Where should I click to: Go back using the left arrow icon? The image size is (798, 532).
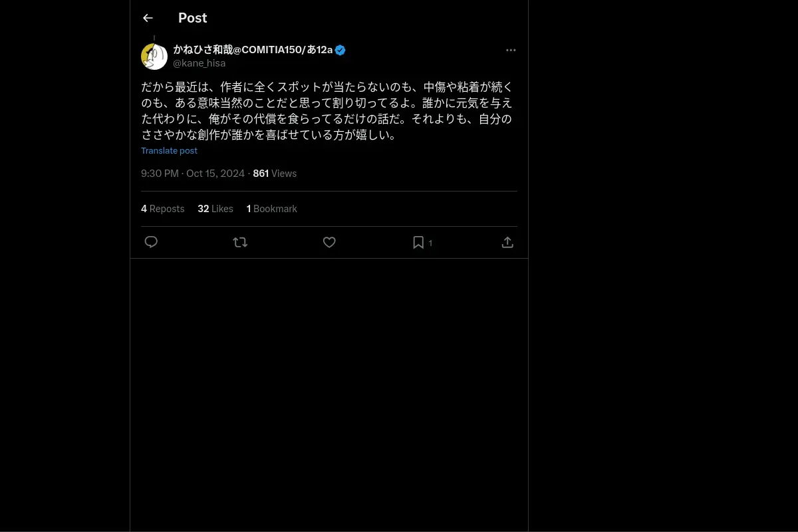click(x=148, y=18)
